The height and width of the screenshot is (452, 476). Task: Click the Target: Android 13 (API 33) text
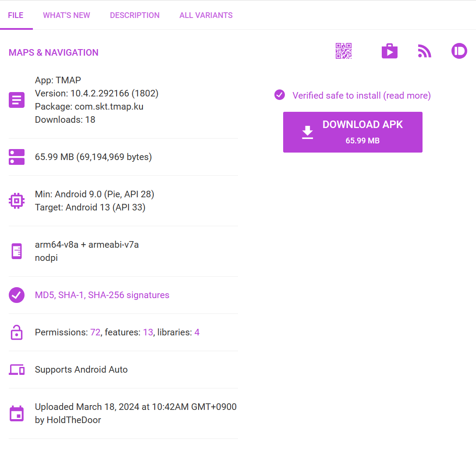click(90, 207)
